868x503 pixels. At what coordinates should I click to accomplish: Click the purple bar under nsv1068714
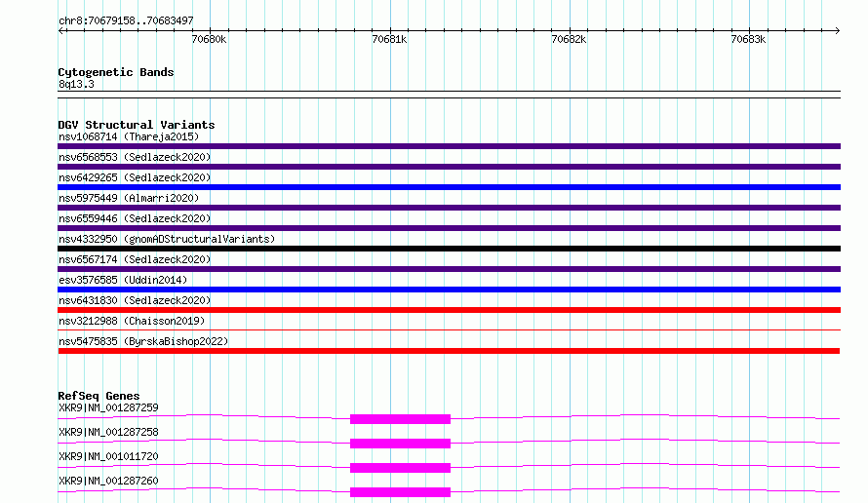(x=449, y=146)
